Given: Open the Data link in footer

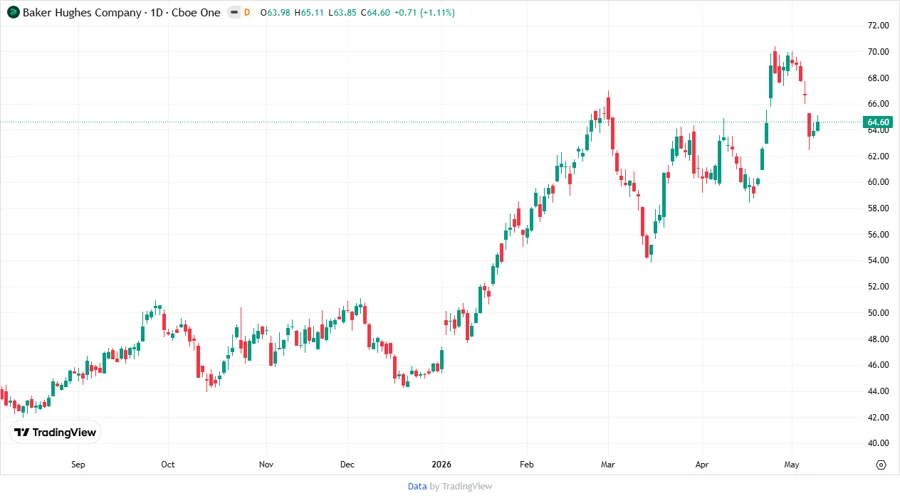Looking at the screenshot, I should [x=417, y=486].
